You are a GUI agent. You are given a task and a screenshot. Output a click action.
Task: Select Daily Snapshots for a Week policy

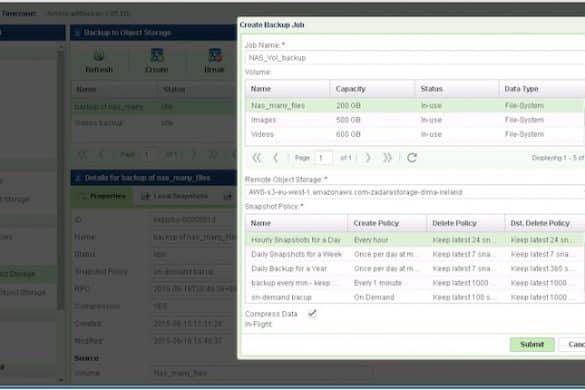[415, 254]
